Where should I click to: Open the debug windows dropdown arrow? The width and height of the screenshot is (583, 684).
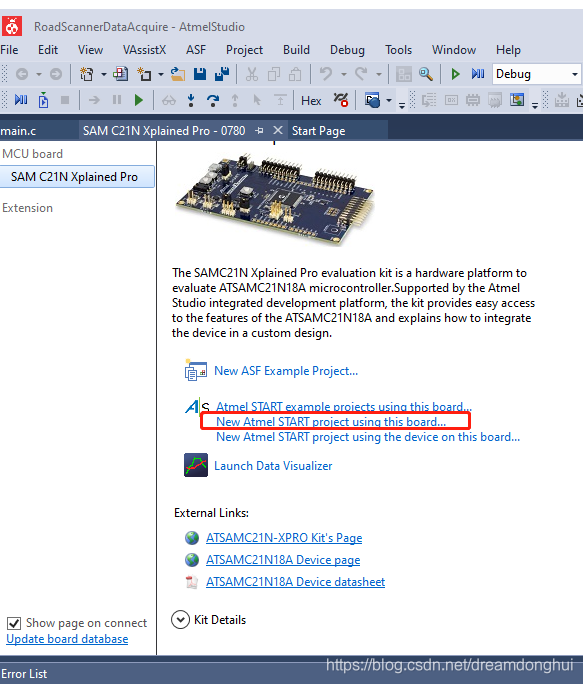click(x=389, y=101)
